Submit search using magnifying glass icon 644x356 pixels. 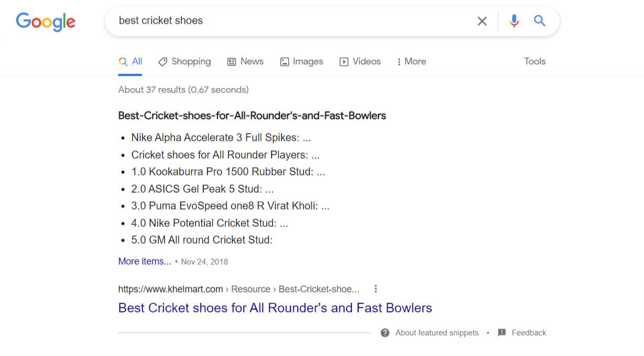[x=539, y=21]
